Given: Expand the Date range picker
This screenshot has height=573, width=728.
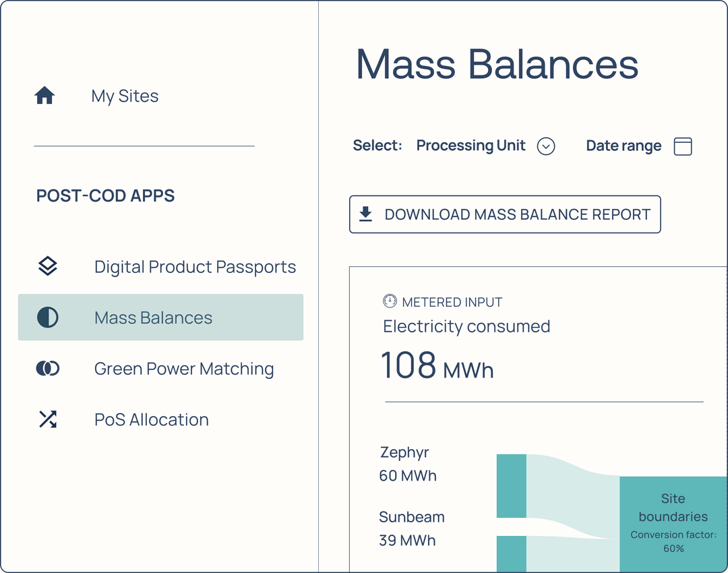Looking at the screenshot, I should pyautogui.click(x=639, y=146).
